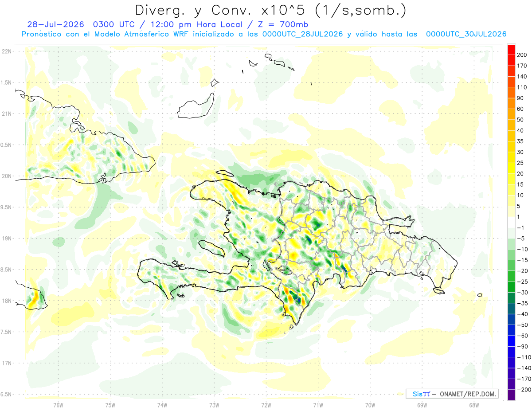Click the 'Pronóstico con el Modelo Atmósferico WRF' line

tap(106, 34)
